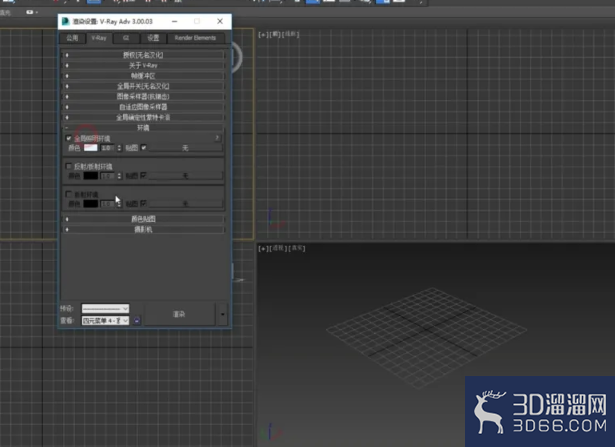Viewport: 615px width, 447px height.
Task: Expand the 自适应图像采样器 rollout
Action: [x=144, y=107]
